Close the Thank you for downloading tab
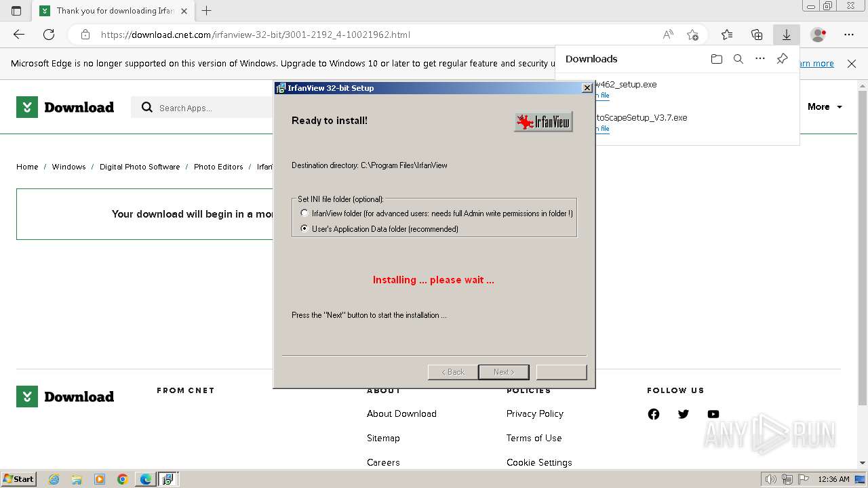 click(184, 11)
